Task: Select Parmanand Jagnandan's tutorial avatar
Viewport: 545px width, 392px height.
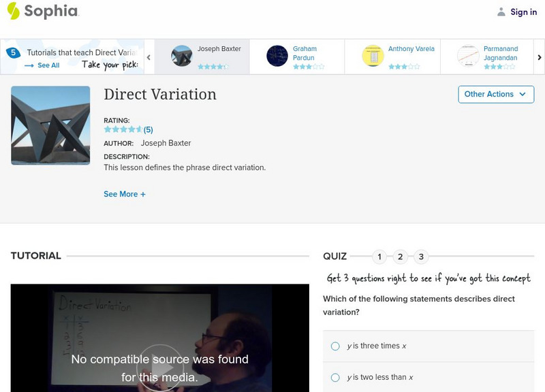Action: pos(468,56)
